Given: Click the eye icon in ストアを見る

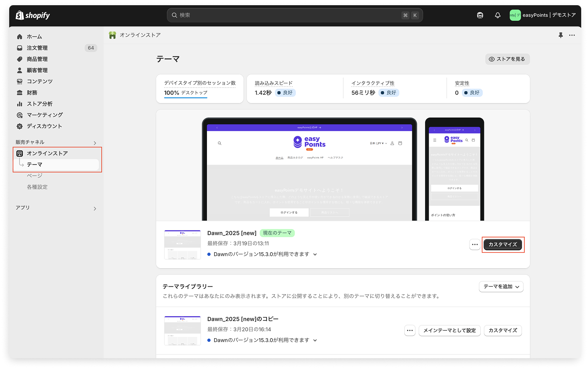Looking at the screenshot, I should [x=492, y=59].
